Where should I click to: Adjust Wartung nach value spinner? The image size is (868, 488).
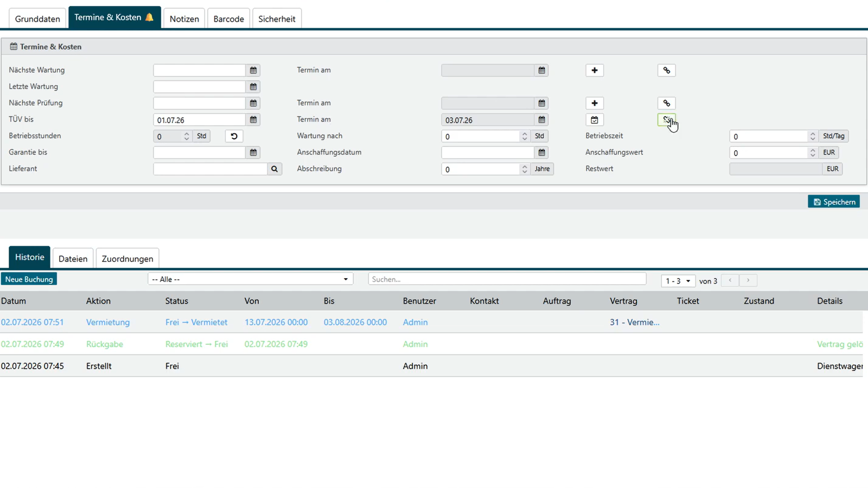[525, 136]
